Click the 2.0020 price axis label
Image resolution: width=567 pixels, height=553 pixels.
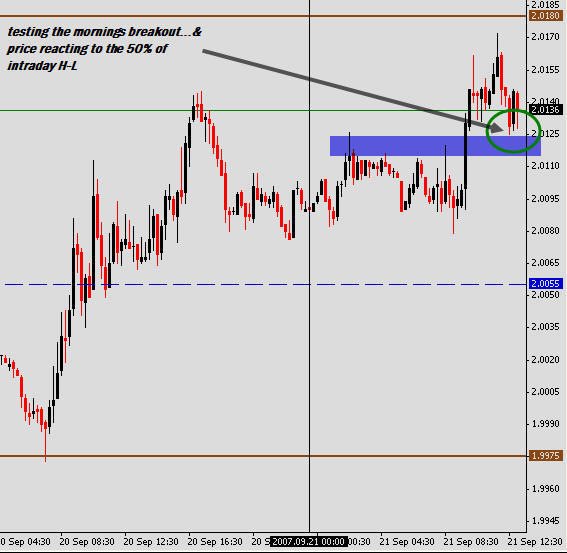tap(546, 360)
